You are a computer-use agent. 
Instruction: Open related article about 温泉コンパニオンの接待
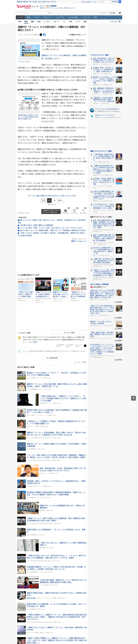[x=52, y=222]
